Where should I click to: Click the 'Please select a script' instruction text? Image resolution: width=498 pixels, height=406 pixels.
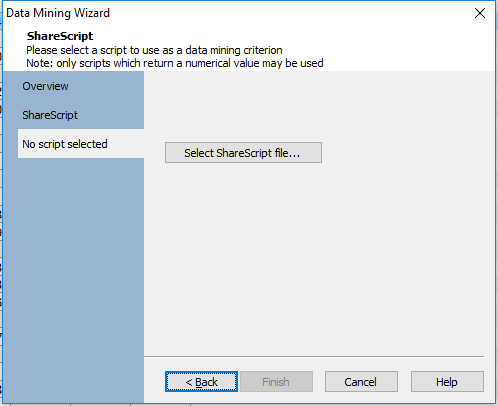(x=154, y=50)
